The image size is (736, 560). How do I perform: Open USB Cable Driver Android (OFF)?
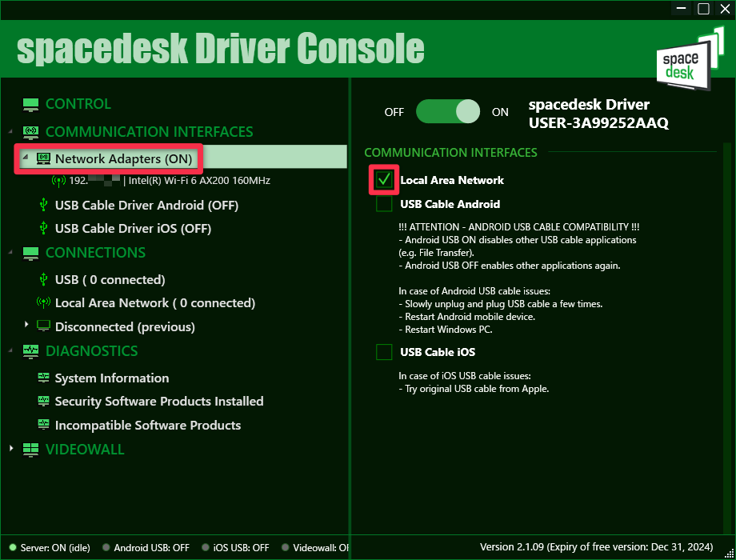[146, 205]
